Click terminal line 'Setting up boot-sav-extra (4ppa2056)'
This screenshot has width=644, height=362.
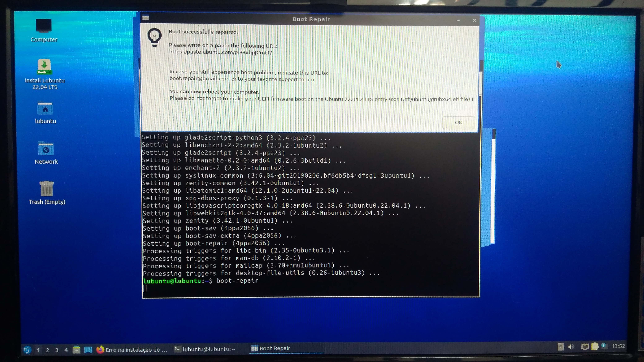219,236
